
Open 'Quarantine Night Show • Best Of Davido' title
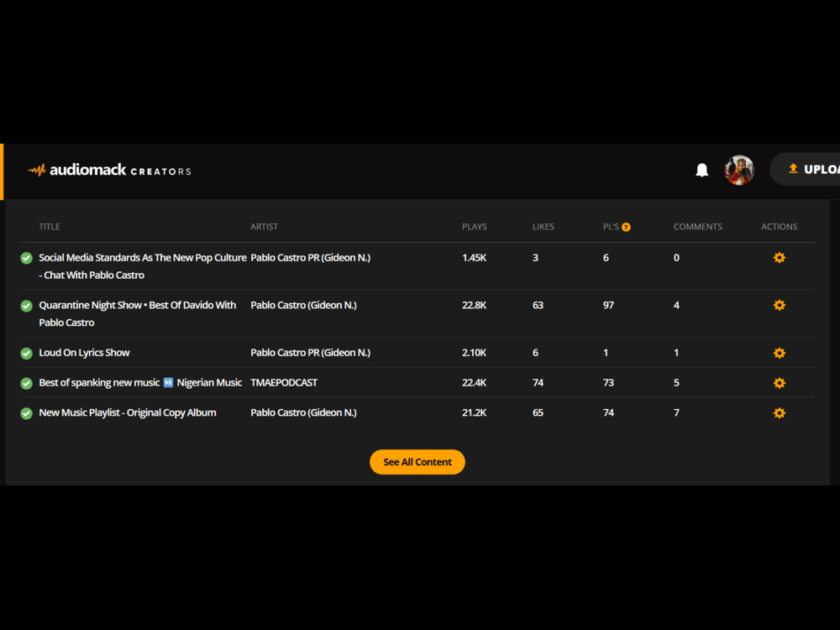138,314
